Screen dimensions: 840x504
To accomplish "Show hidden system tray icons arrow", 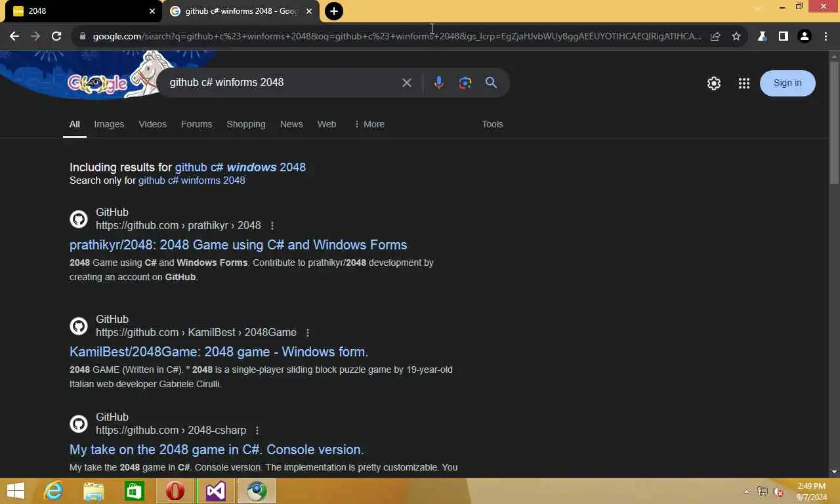I will pyautogui.click(x=746, y=492).
